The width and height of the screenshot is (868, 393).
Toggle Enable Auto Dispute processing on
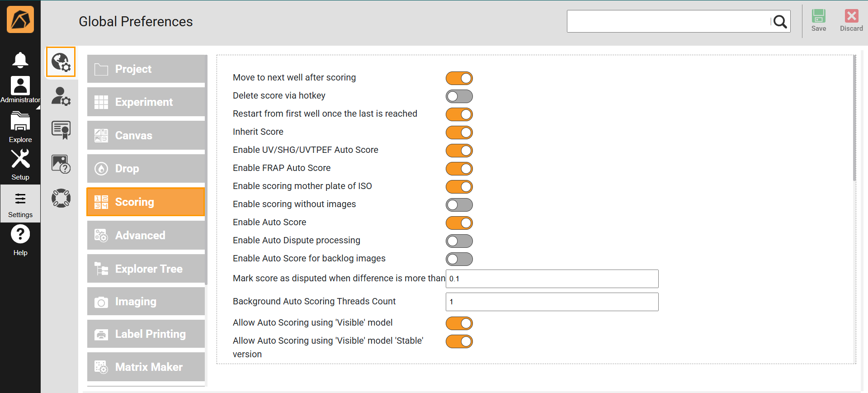coord(459,241)
